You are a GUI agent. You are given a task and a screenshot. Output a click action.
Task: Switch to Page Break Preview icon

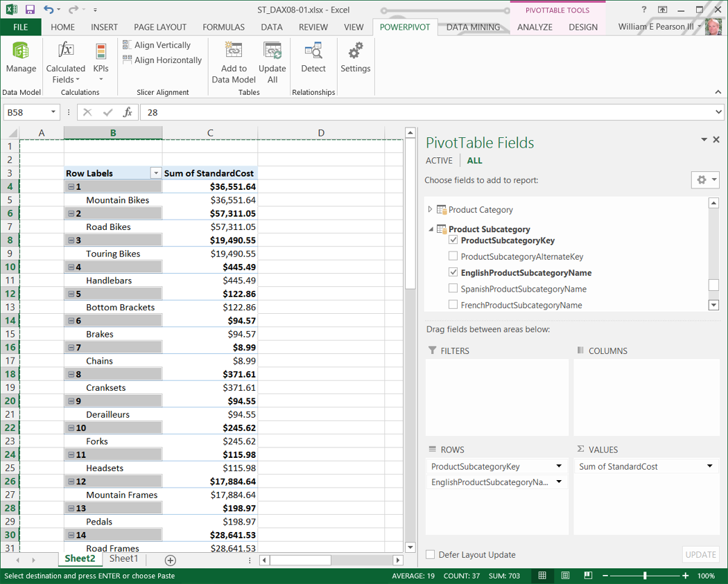[x=588, y=576]
